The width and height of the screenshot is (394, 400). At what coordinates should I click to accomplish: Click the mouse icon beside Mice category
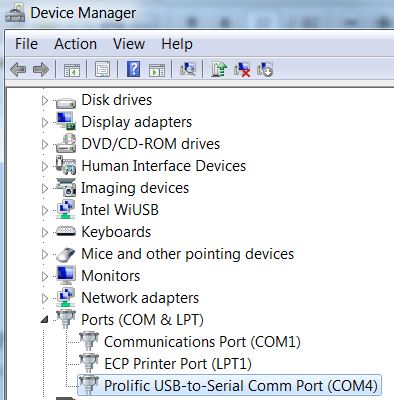pos(66,254)
